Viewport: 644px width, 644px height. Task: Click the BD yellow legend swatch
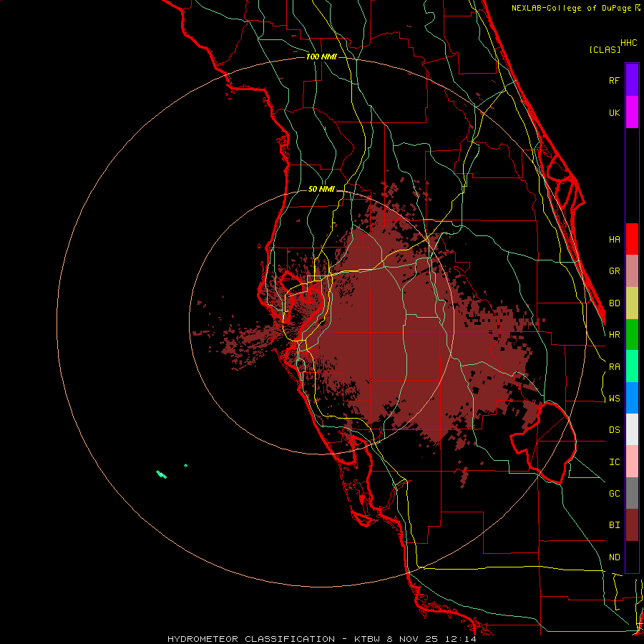[632, 303]
